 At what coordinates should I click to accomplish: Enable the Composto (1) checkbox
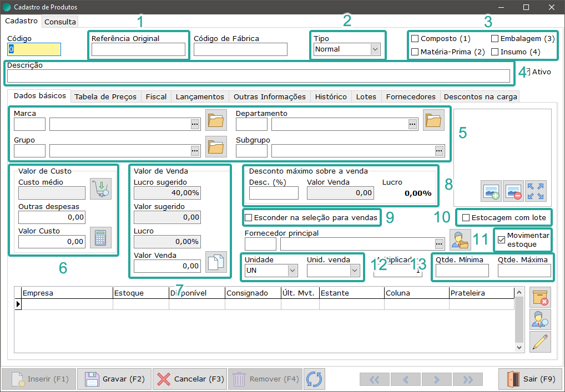pos(415,39)
